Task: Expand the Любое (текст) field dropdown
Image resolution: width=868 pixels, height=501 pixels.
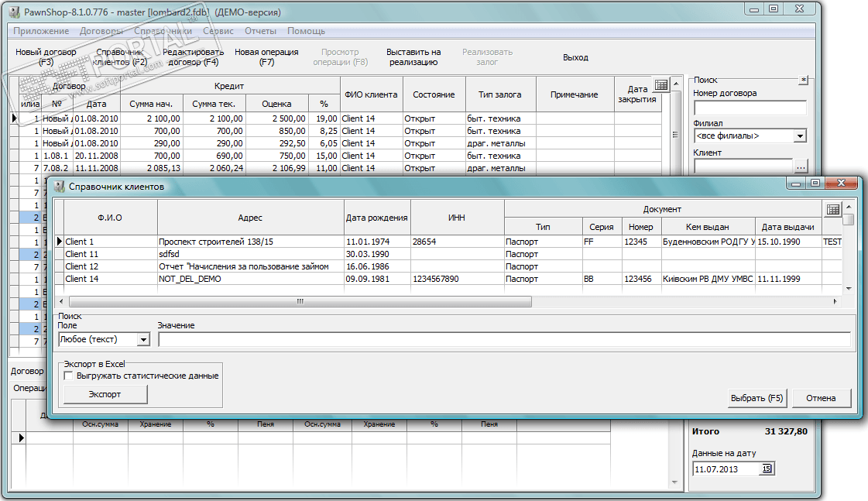Action: (143, 339)
